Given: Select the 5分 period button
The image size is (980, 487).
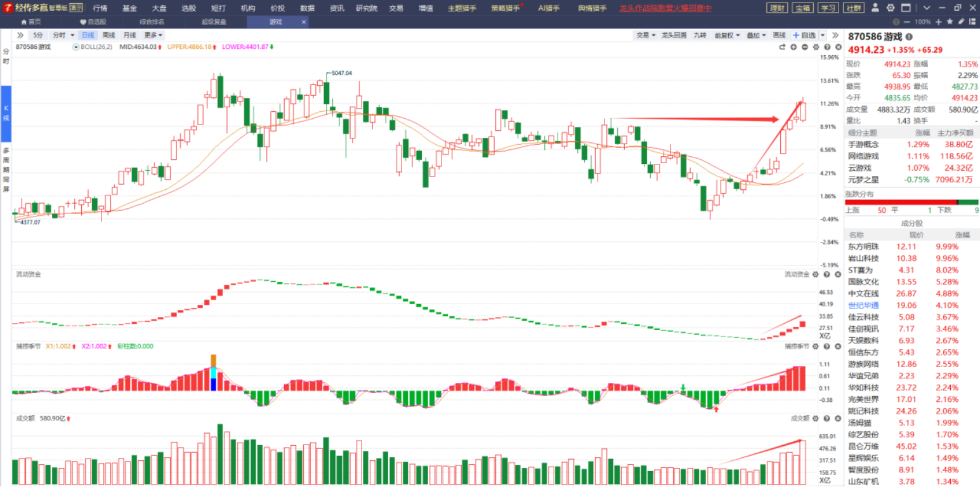Looking at the screenshot, I should coord(39,36).
